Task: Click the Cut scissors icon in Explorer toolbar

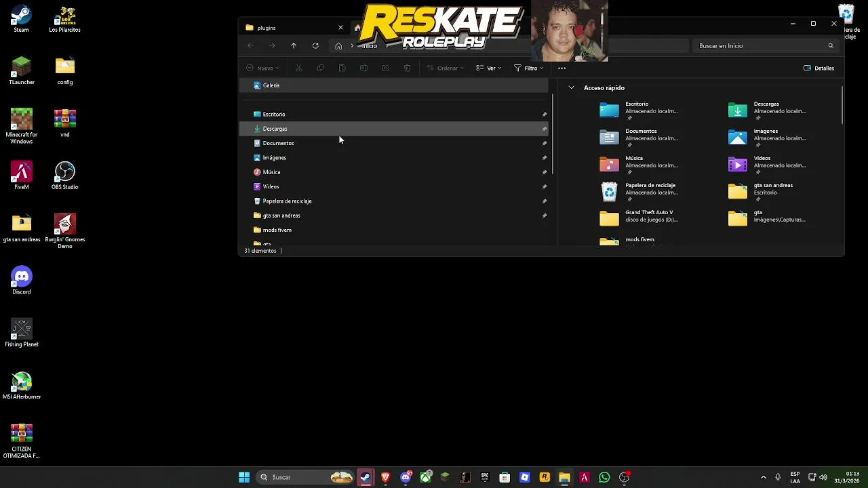Action: [298, 68]
